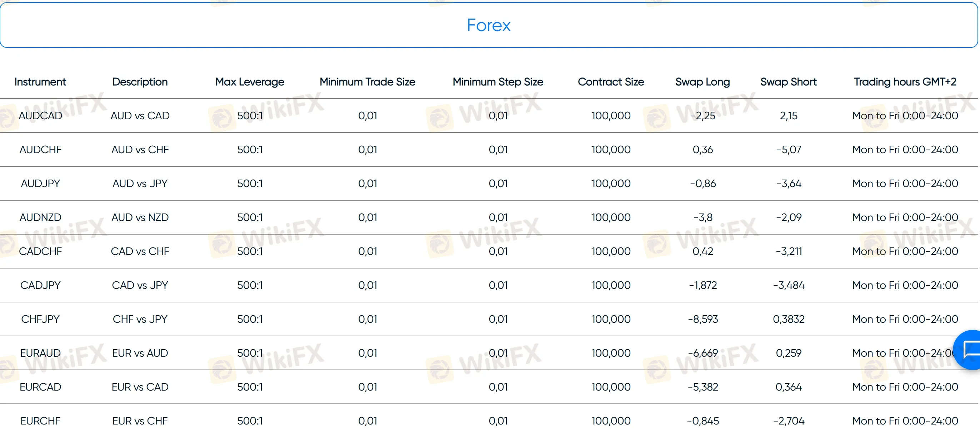
Task: Switch to the Forex tab
Action: point(489,25)
